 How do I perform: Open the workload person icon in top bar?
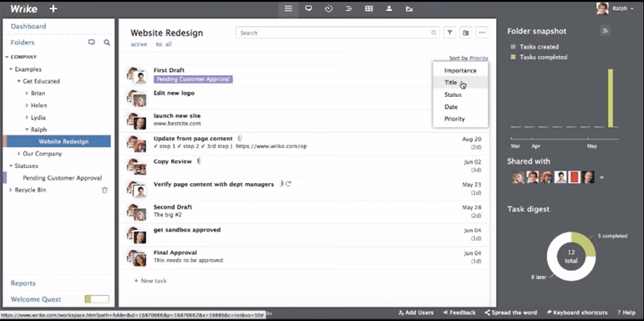[389, 8]
